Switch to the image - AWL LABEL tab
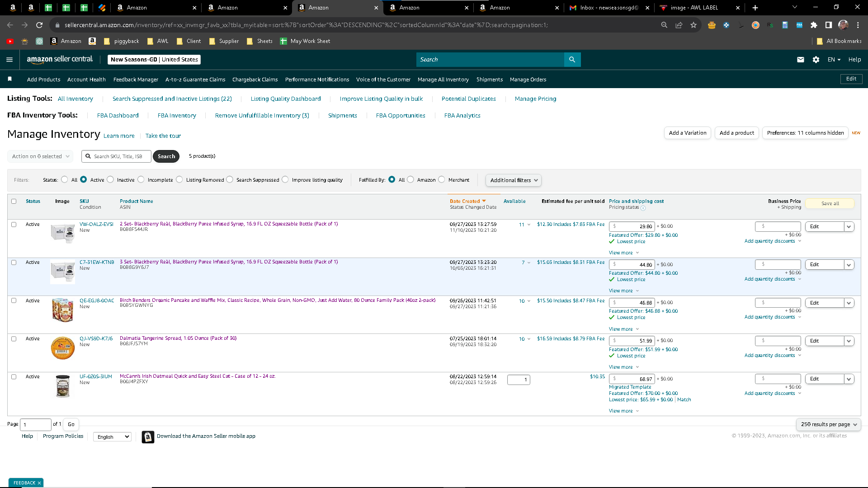This screenshot has height=488, width=868. [699, 8]
